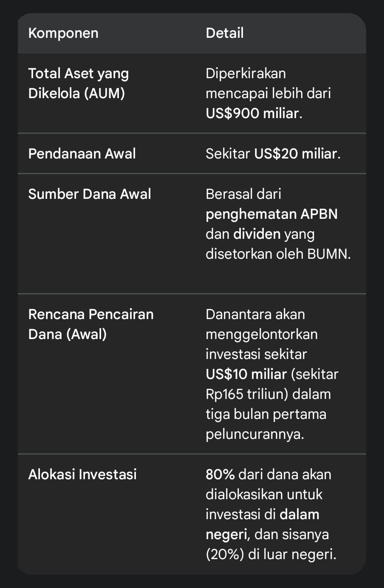The width and height of the screenshot is (384, 588).
Task: Click the bold US$20 miliar amount
Action: click(296, 153)
